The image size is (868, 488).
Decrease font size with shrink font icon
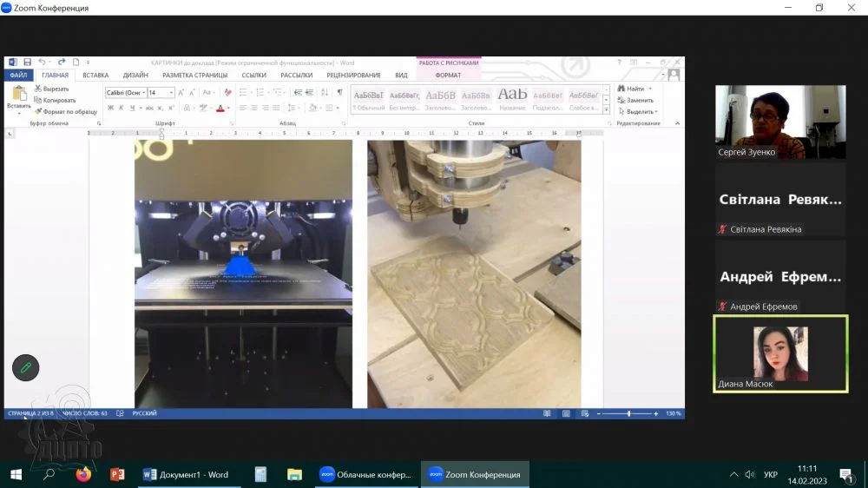pos(192,93)
